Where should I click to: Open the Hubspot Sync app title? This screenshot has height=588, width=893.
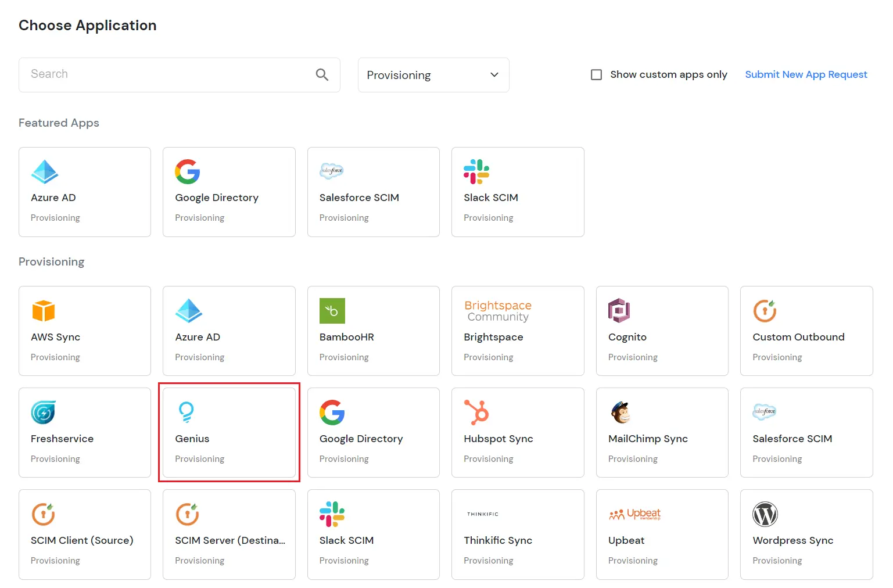(498, 439)
